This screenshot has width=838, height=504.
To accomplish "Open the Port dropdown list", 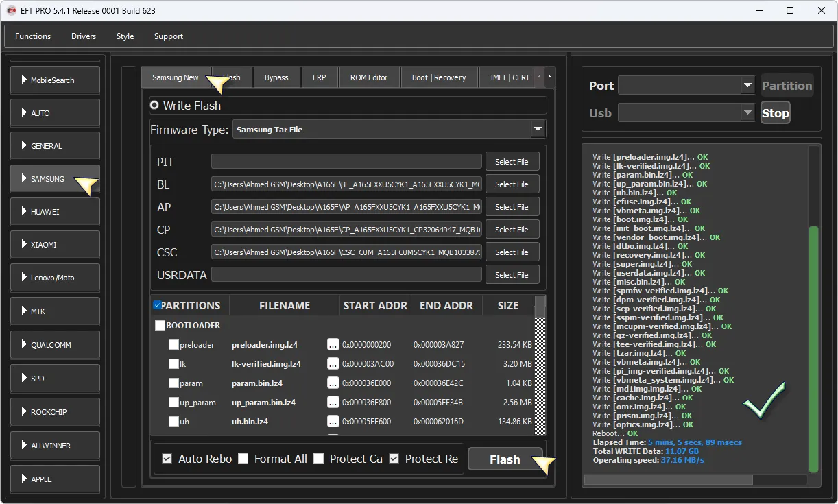I will (x=747, y=86).
